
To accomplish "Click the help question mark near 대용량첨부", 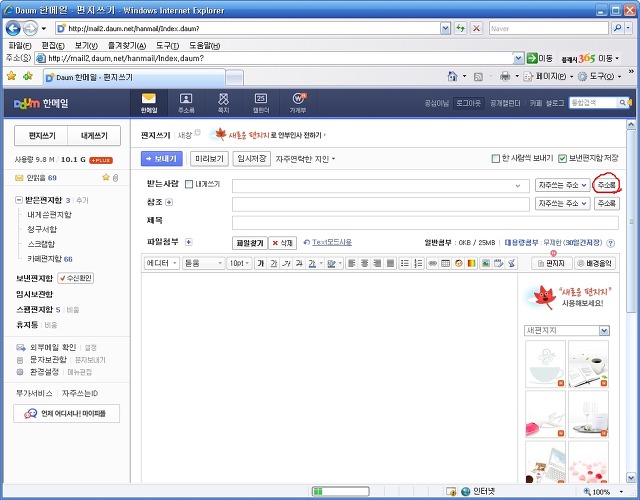I will [611, 243].
